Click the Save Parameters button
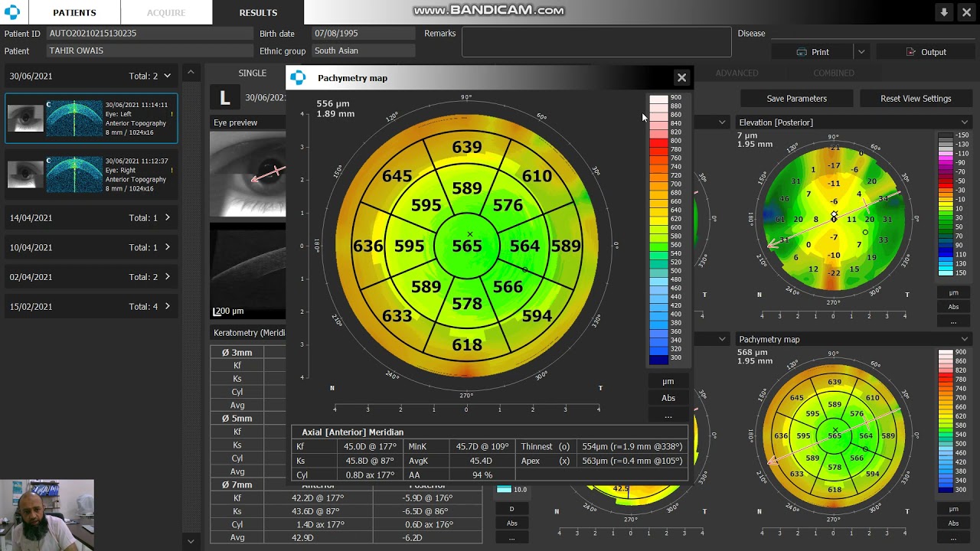The image size is (980, 551). coord(797,99)
